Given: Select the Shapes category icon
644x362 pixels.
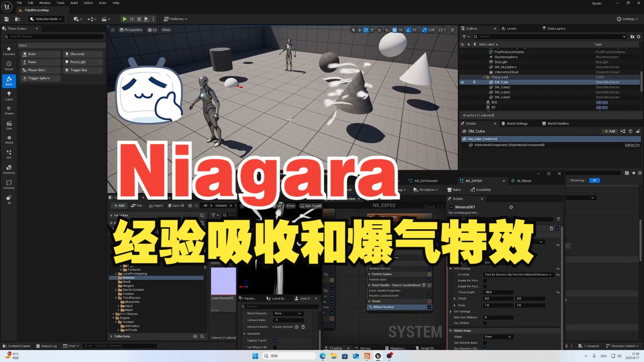Looking at the screenshot, I should click(x=9, y=111).
